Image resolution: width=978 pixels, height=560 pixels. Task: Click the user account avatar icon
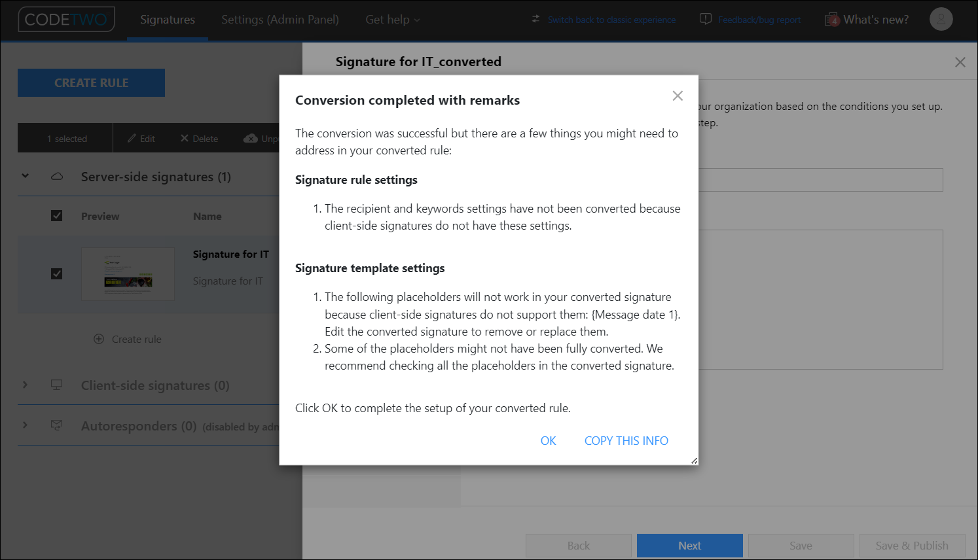[941, 19]
